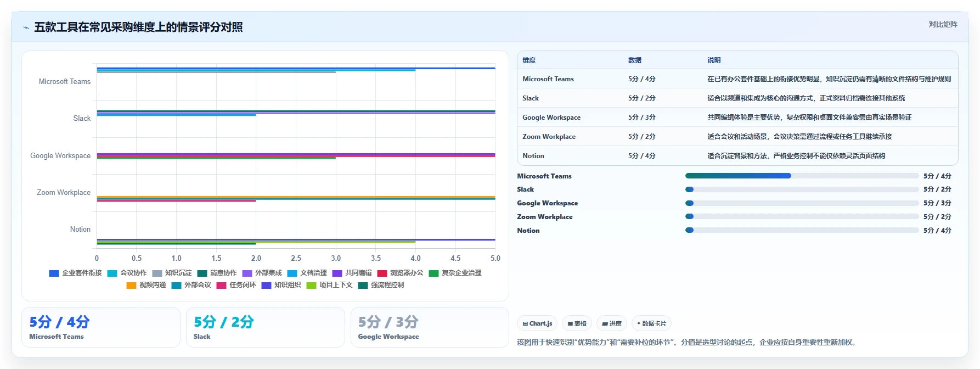Toggle the 复杂企业治理 legend series
980x369 pixels.
tap(455, 273)
